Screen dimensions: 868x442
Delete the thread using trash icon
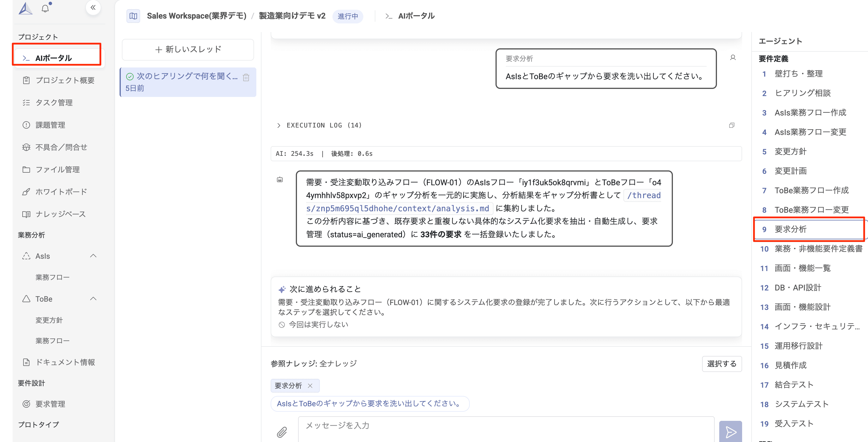pyautogui.click(x=246, y=77)
